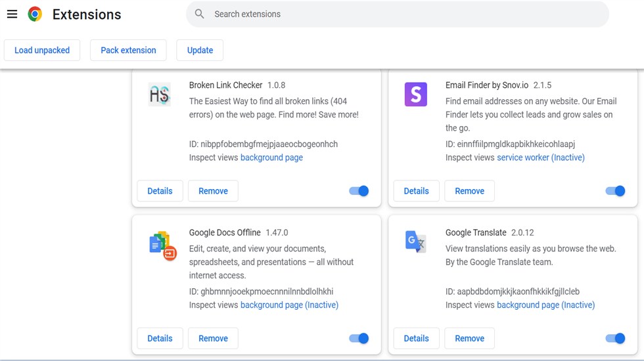Open Snov.io service worker (Inactive) link
644x361 pixels.
(x=540, y=158)
